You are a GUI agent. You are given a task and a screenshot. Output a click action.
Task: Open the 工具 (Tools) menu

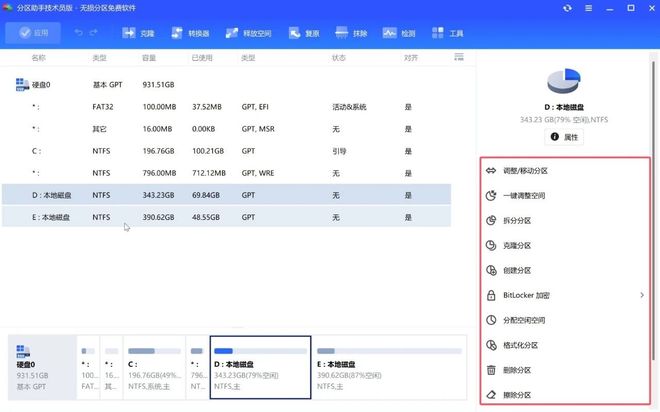448,33
